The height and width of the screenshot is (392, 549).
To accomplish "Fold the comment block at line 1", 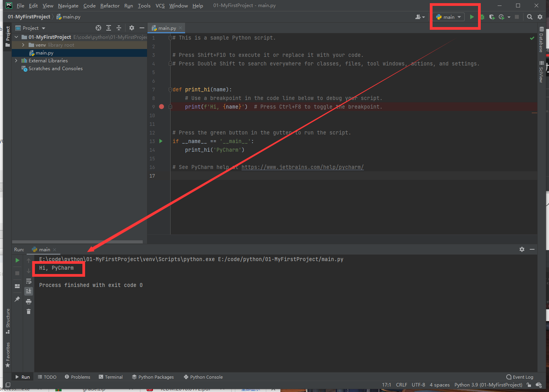I will (170, 38).
